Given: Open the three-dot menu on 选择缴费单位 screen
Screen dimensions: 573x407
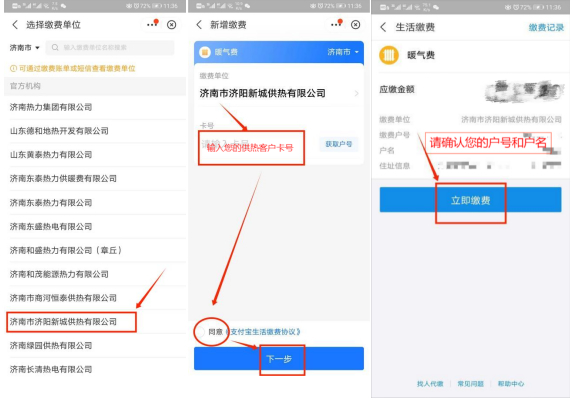Looking at the screenshot, I should tap(152, 24).
